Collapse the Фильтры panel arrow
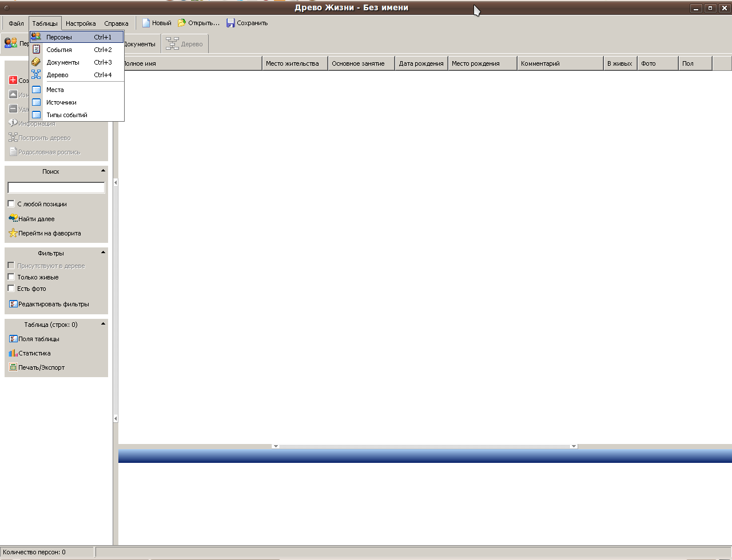Image resolution: width=732 pixels, height=560 pixels. click(x=103, y=252)
